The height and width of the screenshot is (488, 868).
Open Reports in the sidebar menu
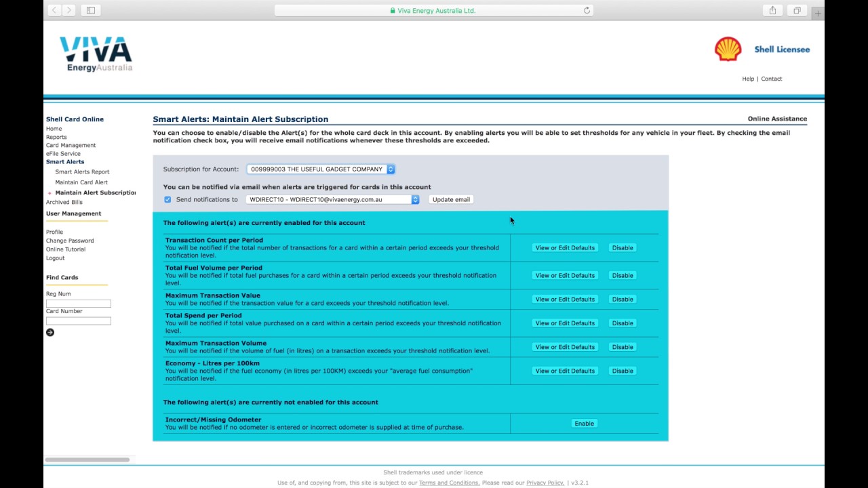[x=56, y=137]
